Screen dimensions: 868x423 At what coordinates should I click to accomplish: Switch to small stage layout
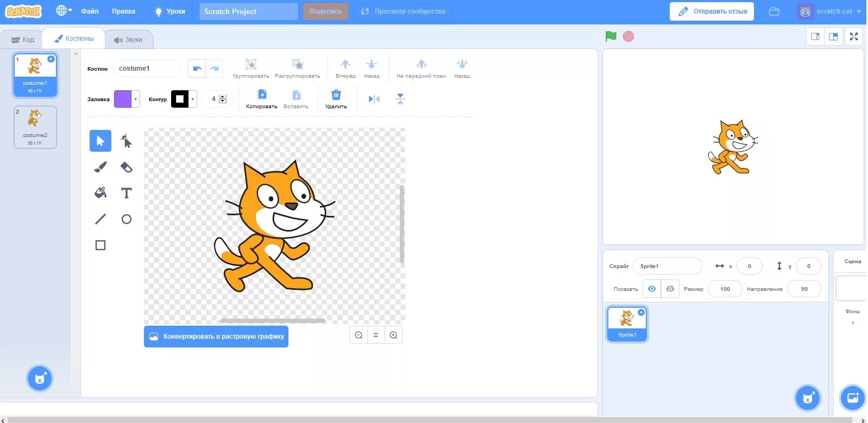tap(815, 36)
